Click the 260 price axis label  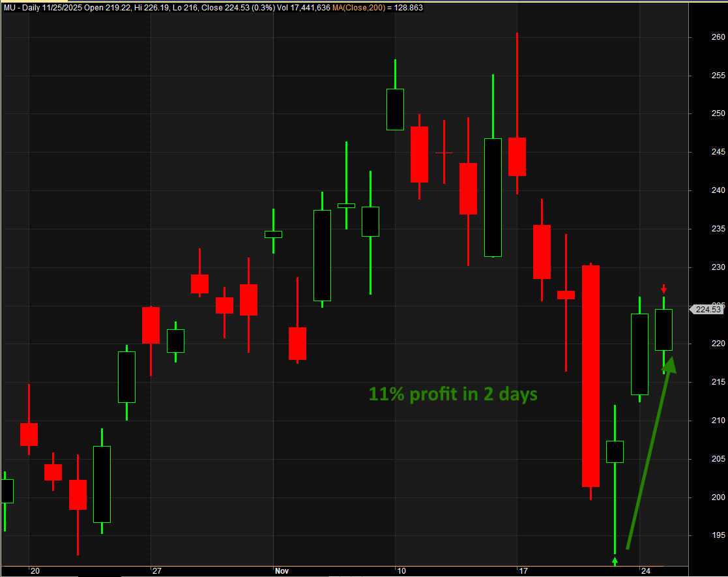pos(700,37)
